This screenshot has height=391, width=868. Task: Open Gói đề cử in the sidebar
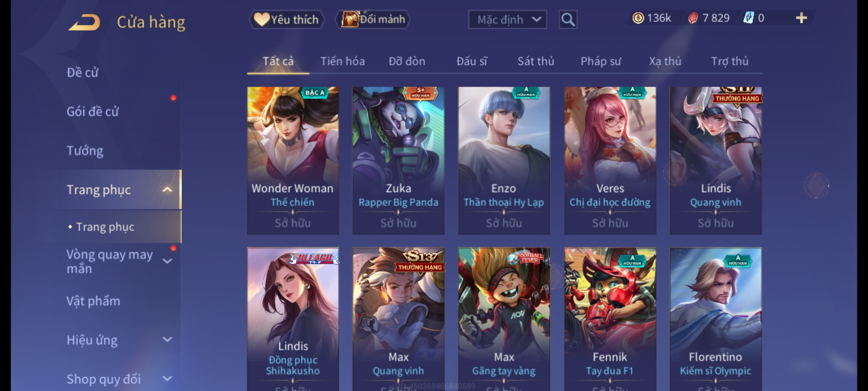[93, 112]
